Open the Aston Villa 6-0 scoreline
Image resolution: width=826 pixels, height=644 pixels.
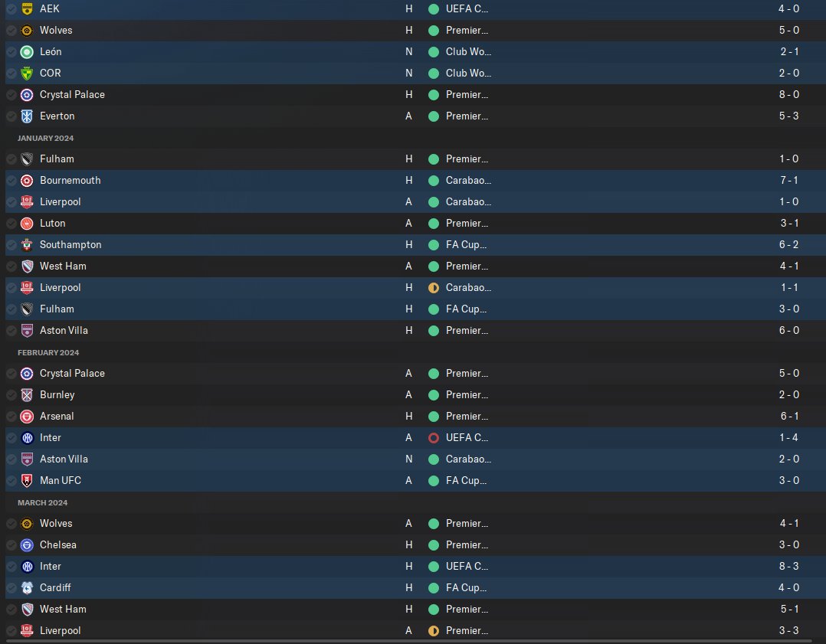tap(788, 331)
